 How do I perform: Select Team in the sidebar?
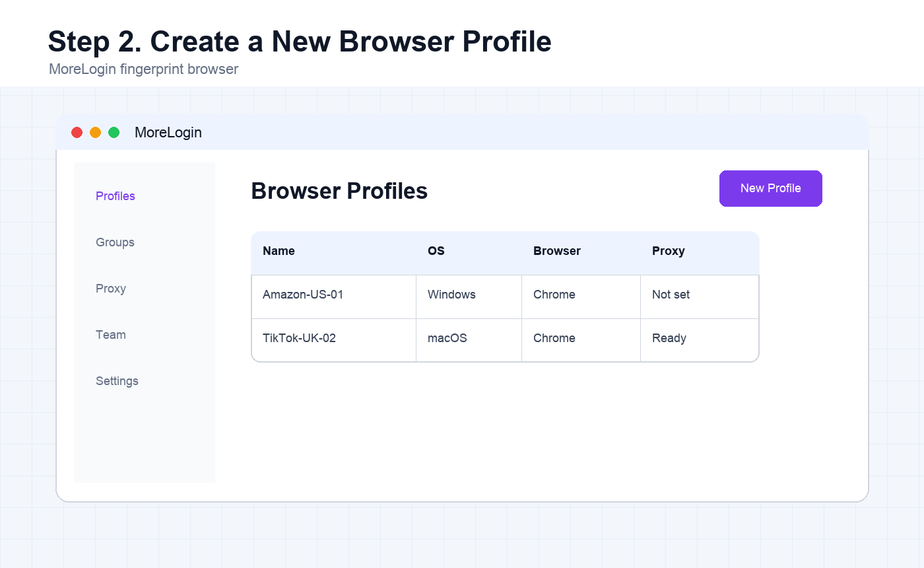111,335
